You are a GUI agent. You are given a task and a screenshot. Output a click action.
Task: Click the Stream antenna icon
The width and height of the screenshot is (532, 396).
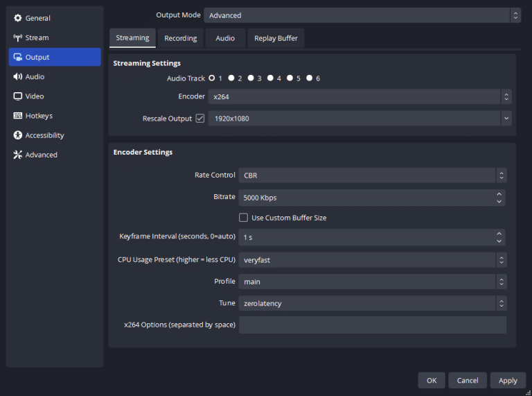tap(17, 37)
